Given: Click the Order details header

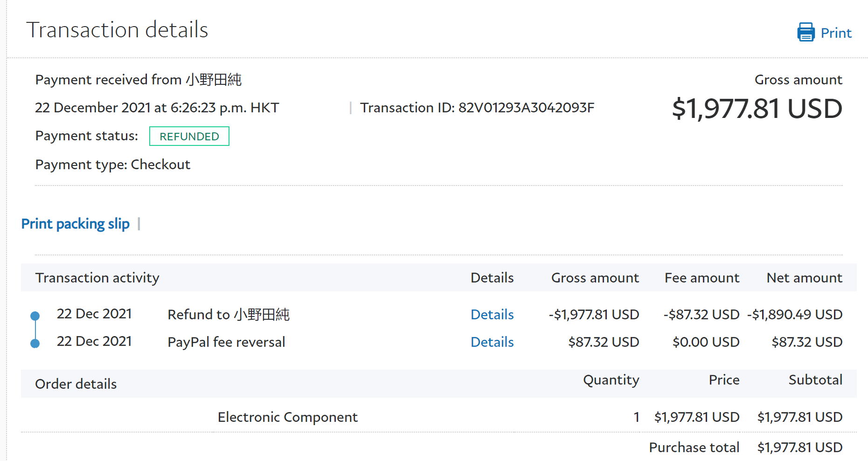Looking at the screenshot, I should pyautogui.click(x=76, y=384).
